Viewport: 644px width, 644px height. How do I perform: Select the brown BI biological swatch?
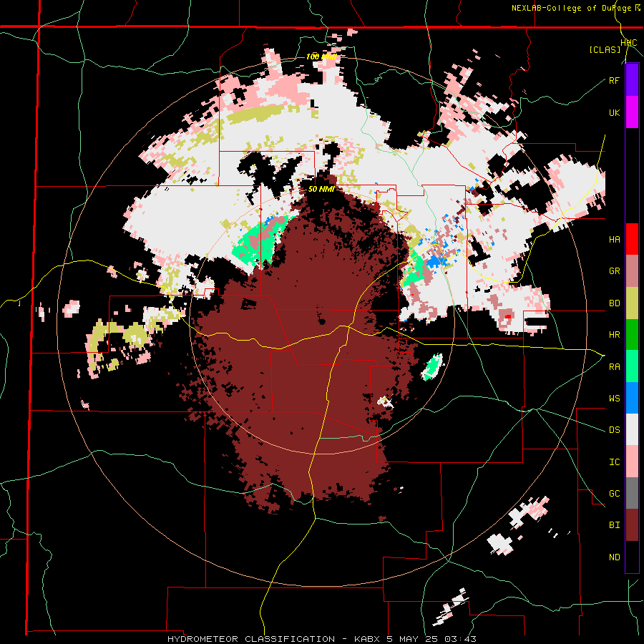click(632, 525)
